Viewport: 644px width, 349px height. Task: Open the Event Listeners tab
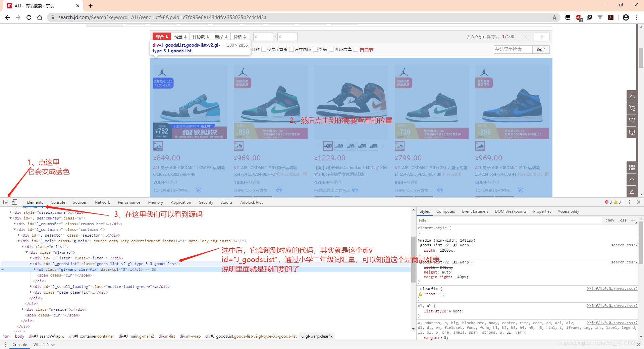(x=475, y=211)
